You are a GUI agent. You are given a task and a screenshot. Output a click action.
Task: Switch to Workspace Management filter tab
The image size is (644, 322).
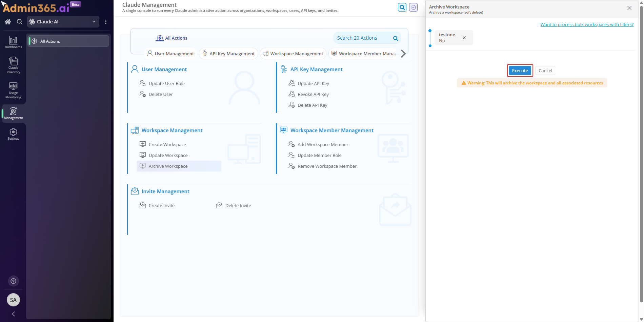[293, 54]
